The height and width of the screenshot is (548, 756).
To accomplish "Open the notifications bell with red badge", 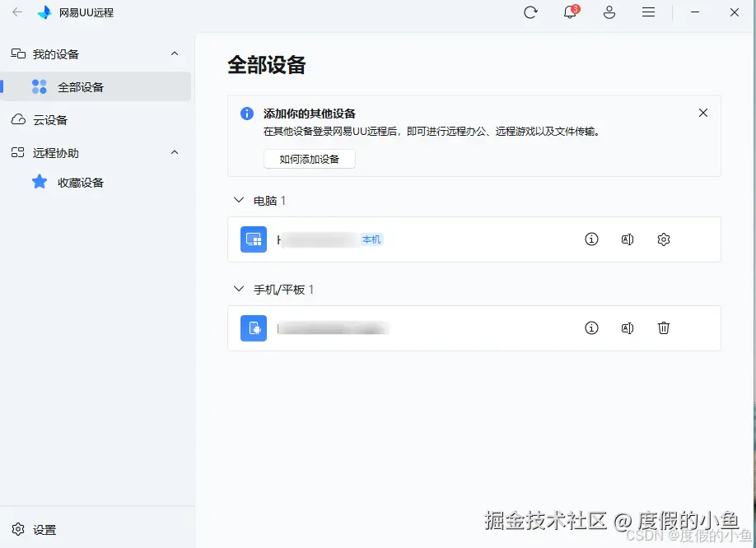I will 569,13.
